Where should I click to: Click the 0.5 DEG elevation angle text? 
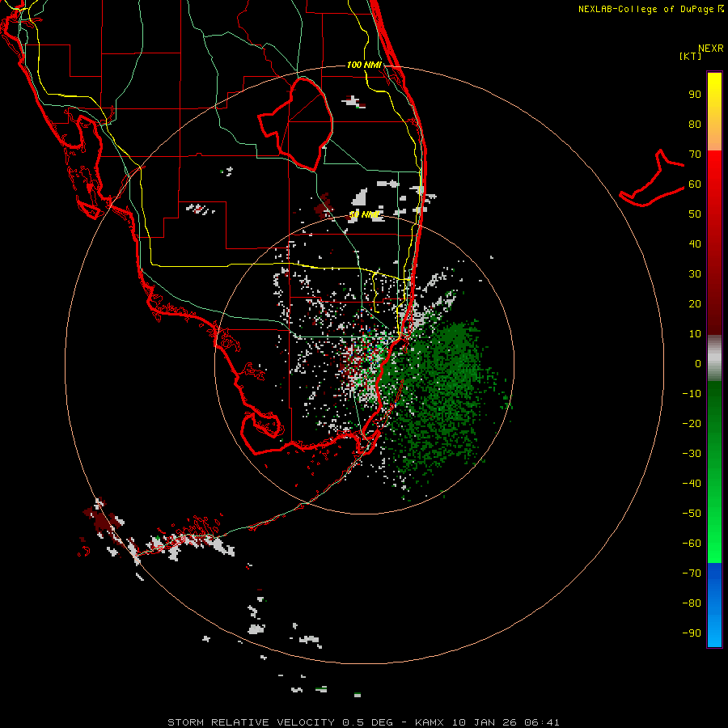[367, 722]
